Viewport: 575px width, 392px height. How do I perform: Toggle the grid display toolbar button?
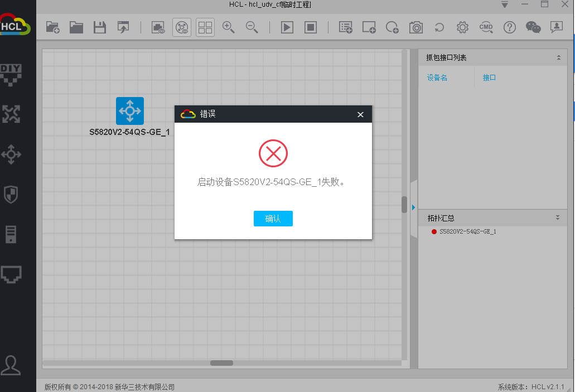pyautogui.click(x=205, y=27)
